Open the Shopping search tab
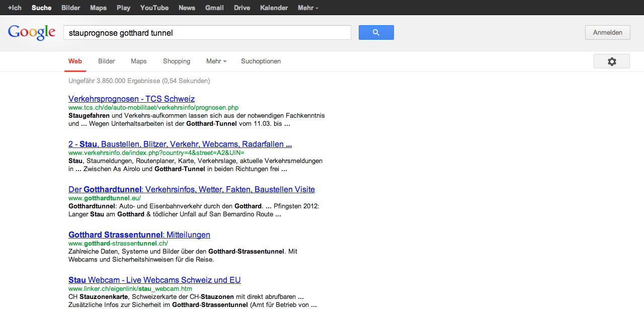The width and height of the screenshot is (644, 309). (177, 61)
